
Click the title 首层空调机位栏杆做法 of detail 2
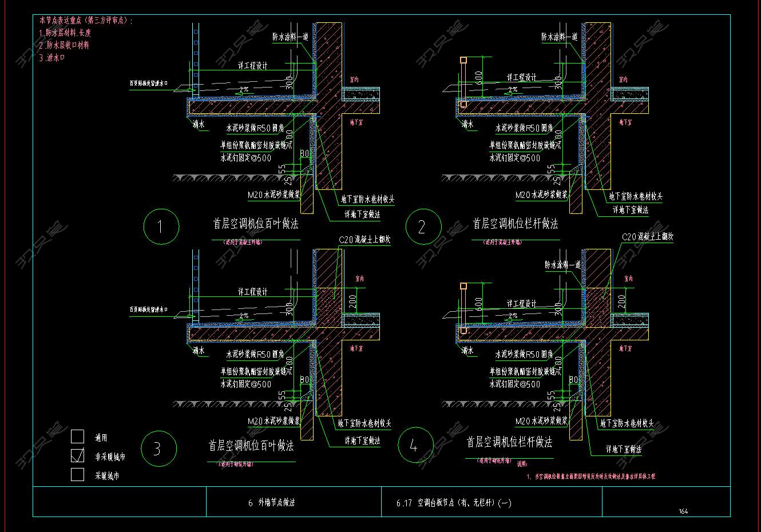515,223
